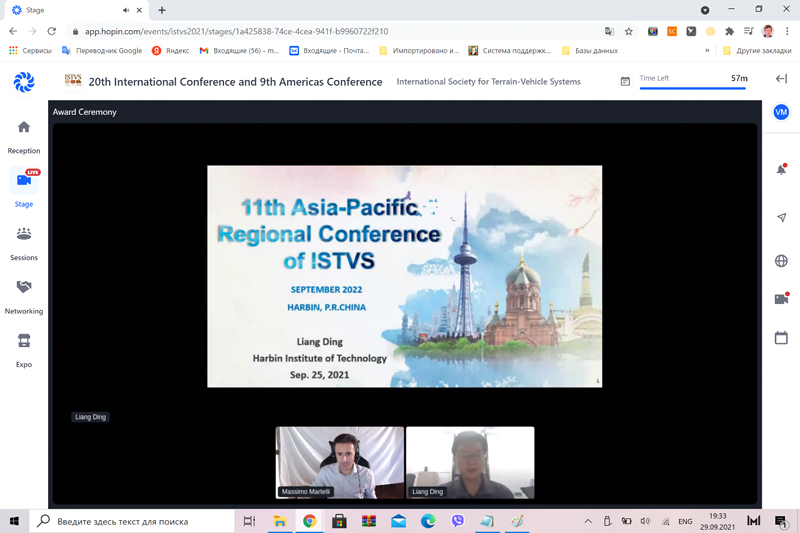Viewport: 800px width, 533px height.
Task: Click the shared presentation slide
Action: (405, 276)
